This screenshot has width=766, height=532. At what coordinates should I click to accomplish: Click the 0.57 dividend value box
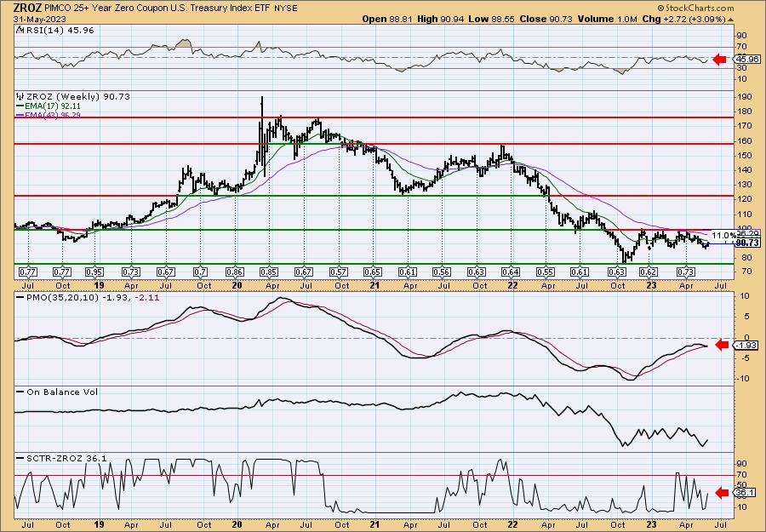click(339, 272)
